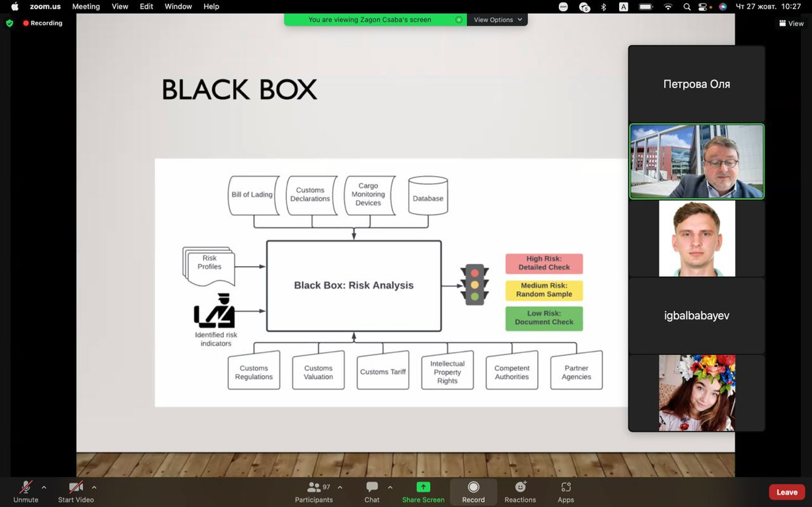
Task: Click the green circle icon in sharing banner
Action: pos(459,20)
